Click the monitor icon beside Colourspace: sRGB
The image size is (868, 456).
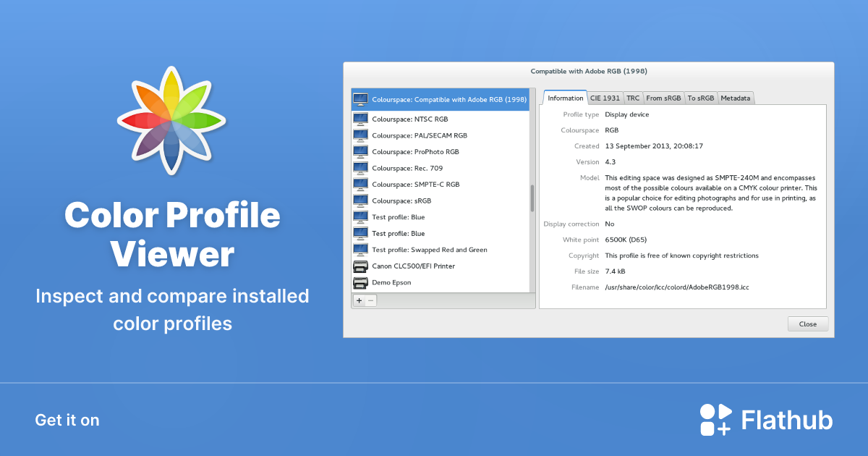point(360,200)
